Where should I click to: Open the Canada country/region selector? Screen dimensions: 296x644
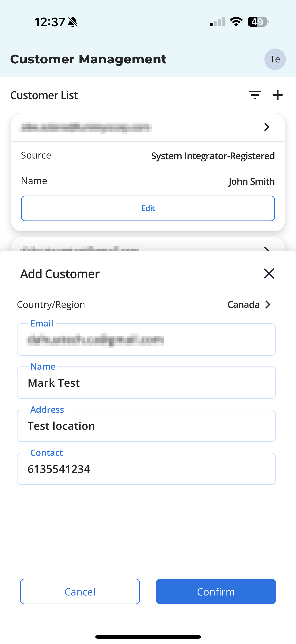click(x=249, y=304)
